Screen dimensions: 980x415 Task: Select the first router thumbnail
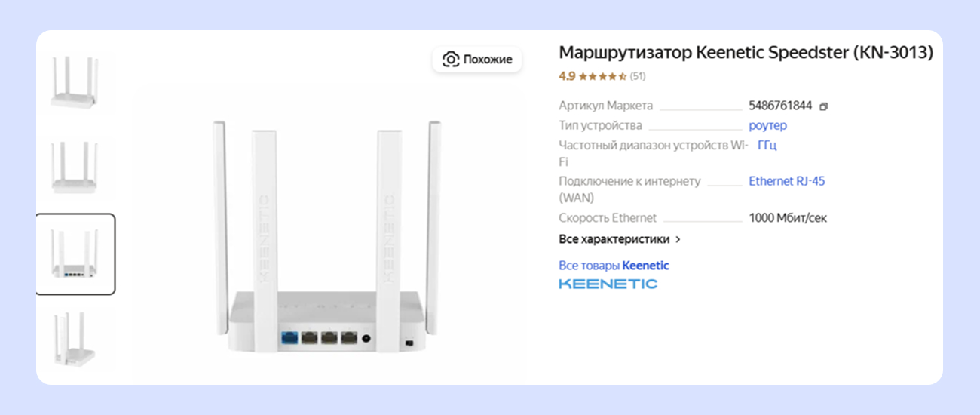pyautogui.click(x=75, y=81)
